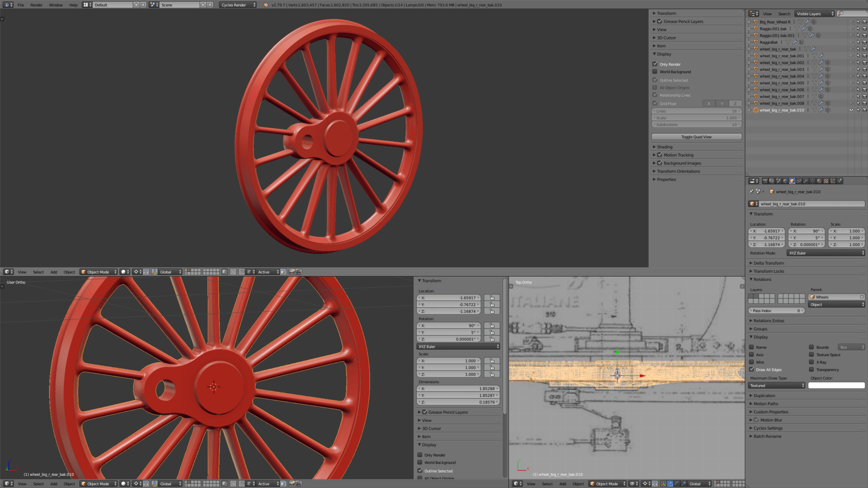Open the File menu
This screenshot has width=868, height=488.
click(x=21, y=5)
